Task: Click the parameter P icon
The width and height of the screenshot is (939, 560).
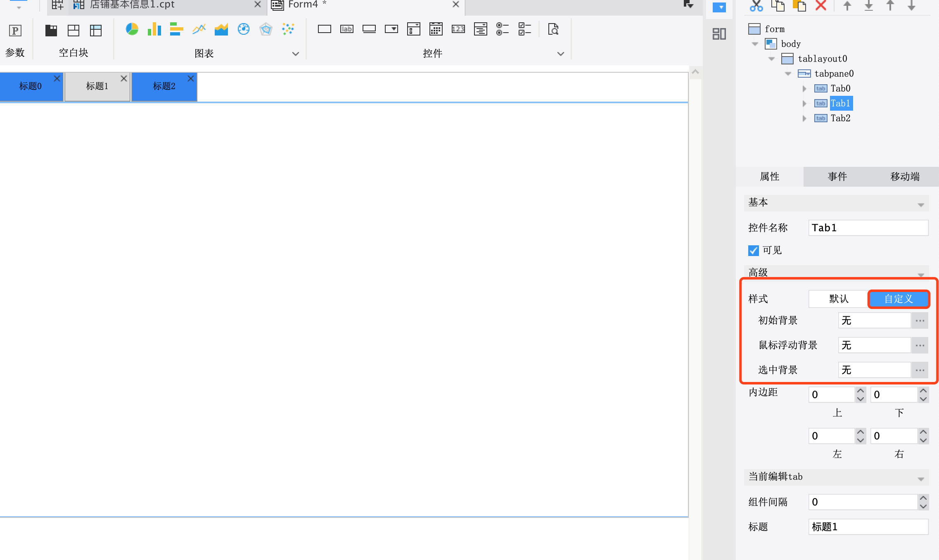Action: click(x=15, y=31)
